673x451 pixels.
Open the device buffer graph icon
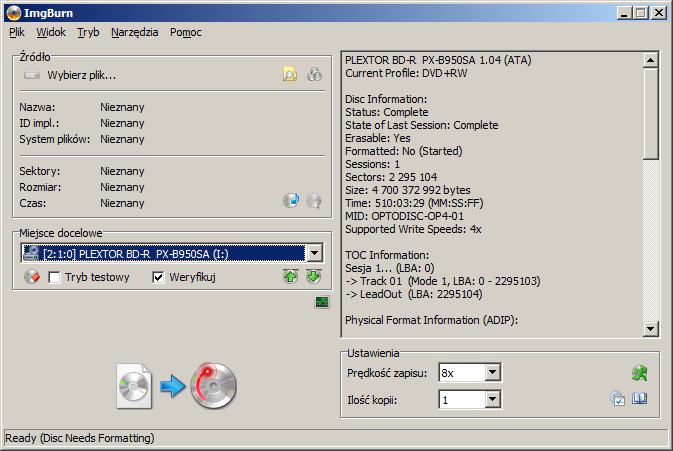point(322,303)
